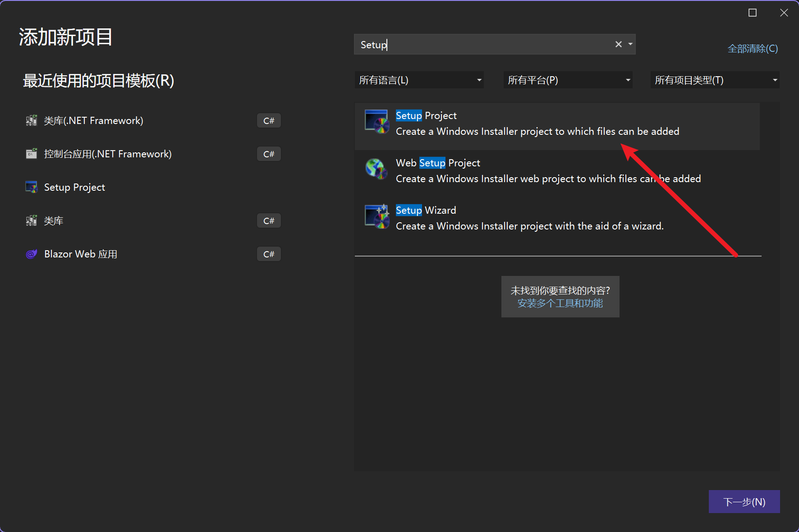
Task: Choose the recent template named 类库
Action: pos(153,220)
